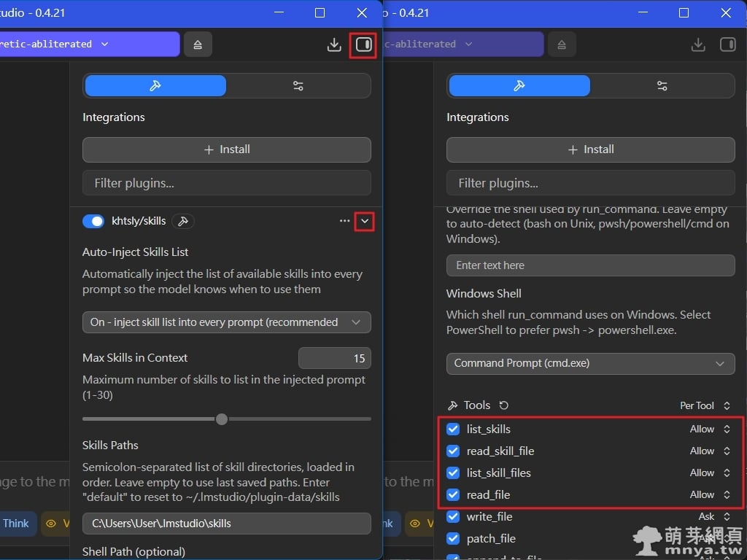This screenshot has height=560, width=747.
Task: Uncheck the read_file tool checkbox
Action: [x=453, y=495]
